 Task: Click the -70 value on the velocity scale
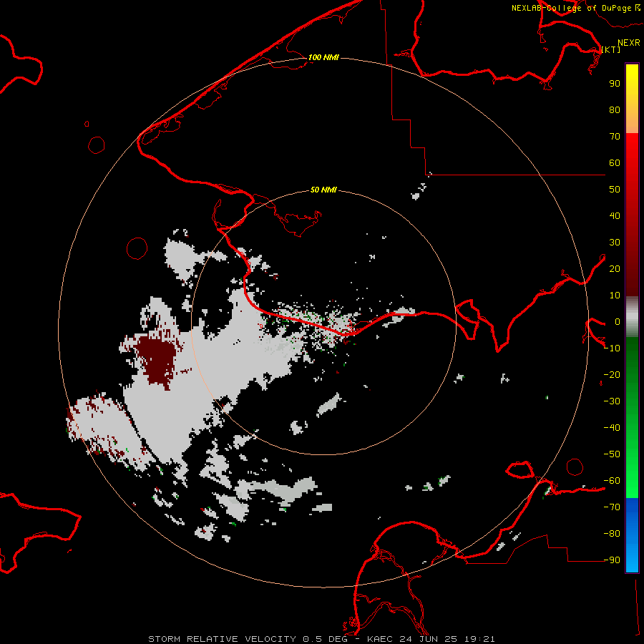[612, 507]
